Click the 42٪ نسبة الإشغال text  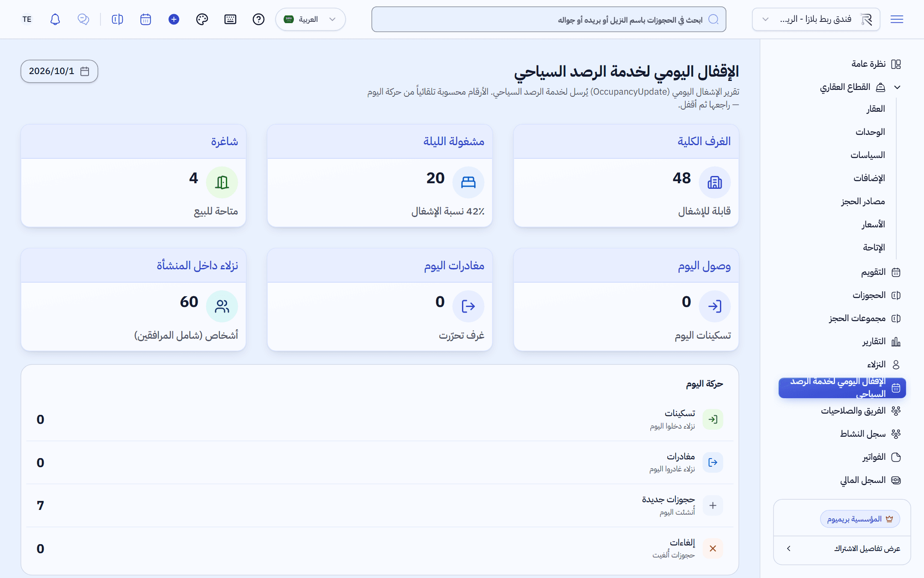[x=448, y=211]
